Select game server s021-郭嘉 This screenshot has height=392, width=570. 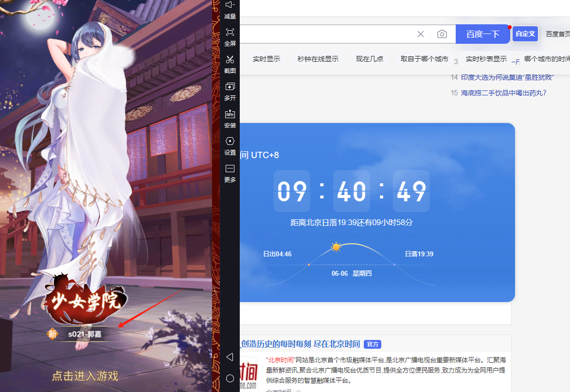85,334
